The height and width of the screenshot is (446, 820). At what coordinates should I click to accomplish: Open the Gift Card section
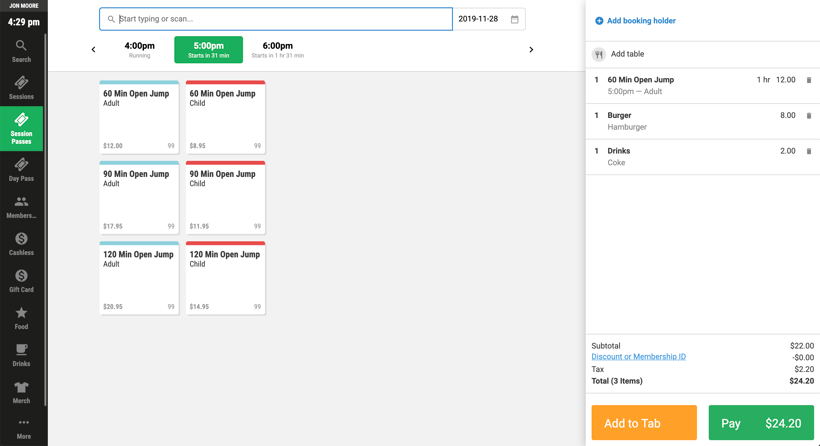pos(21,281)
